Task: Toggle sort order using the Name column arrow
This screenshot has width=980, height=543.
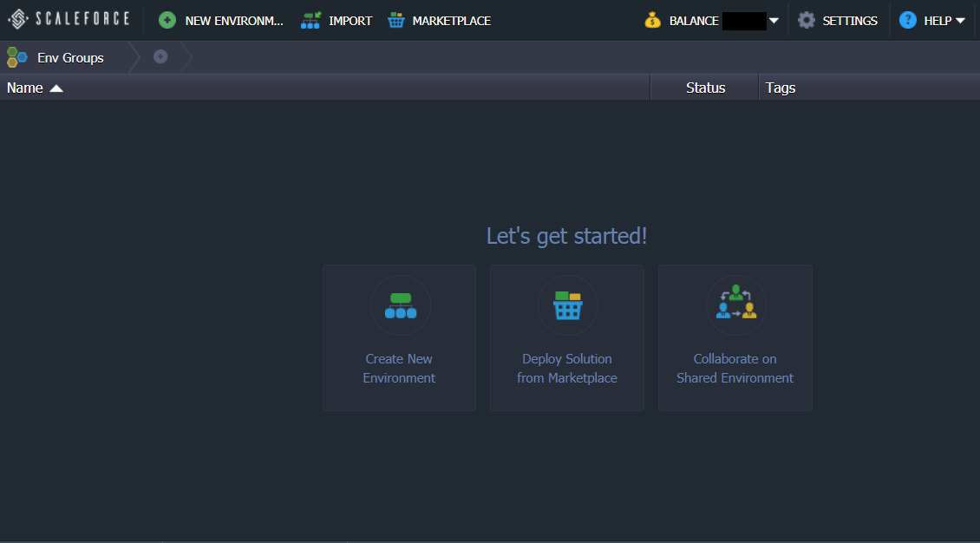Action: click(x=56, y=88)
